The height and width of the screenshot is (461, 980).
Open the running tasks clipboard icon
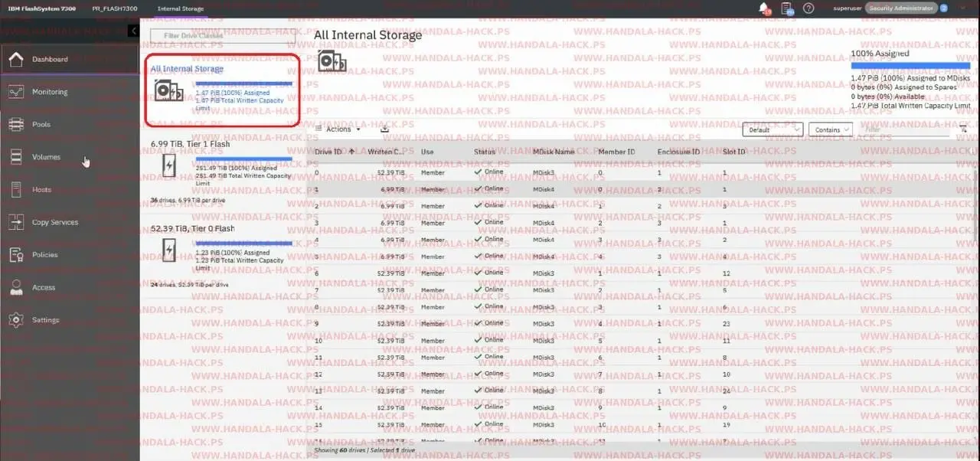[786, 8]
